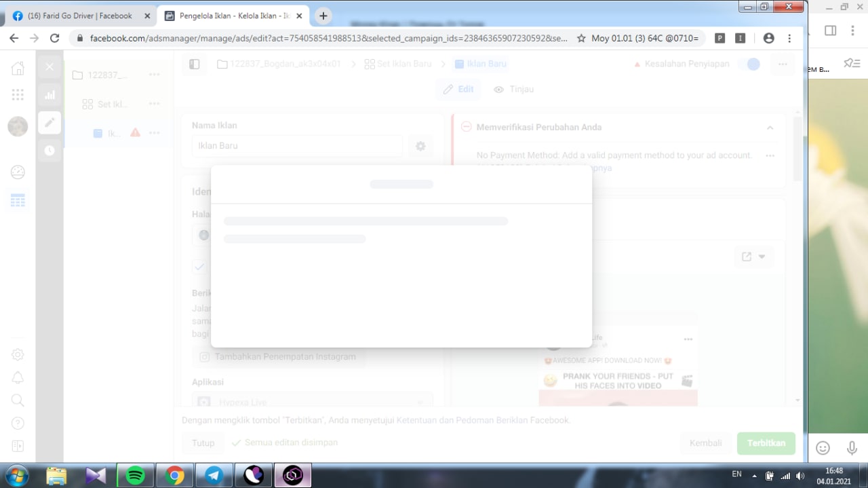868x488 pixels.
Task: Open Spotify from the taskbar
Action: tap(135, 476)
